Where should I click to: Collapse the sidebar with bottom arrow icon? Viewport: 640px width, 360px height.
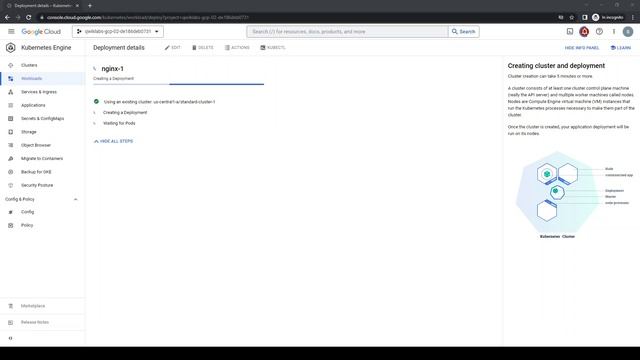tap(10, 338)
